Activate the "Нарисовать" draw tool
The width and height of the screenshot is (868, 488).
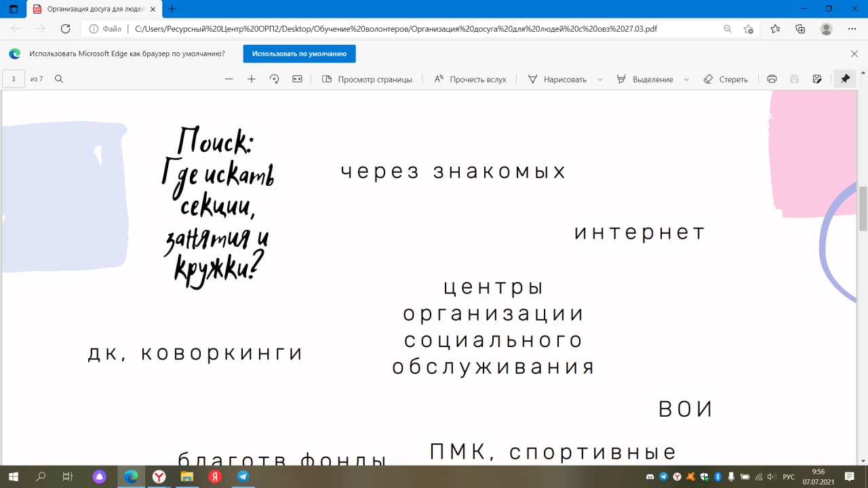(x=557, y=79)
